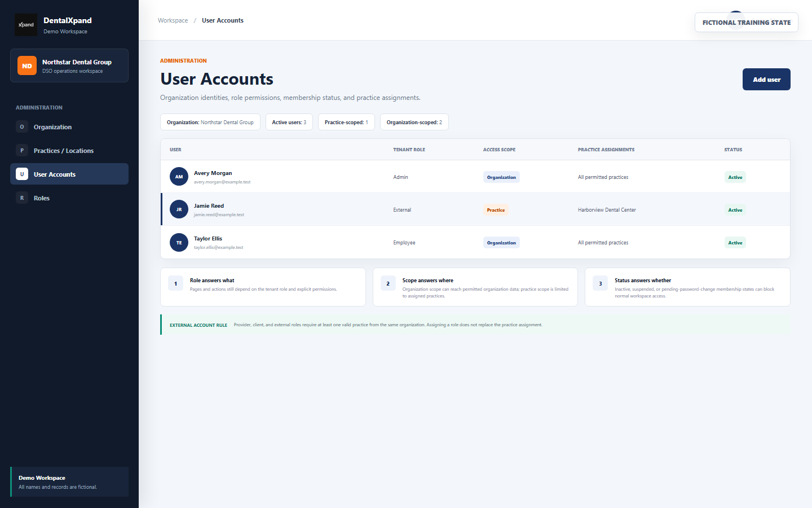Click the ACCESS SCOPE column header
Image resolution: width=812 pixels, height=508 pixels.
[499, 150]
